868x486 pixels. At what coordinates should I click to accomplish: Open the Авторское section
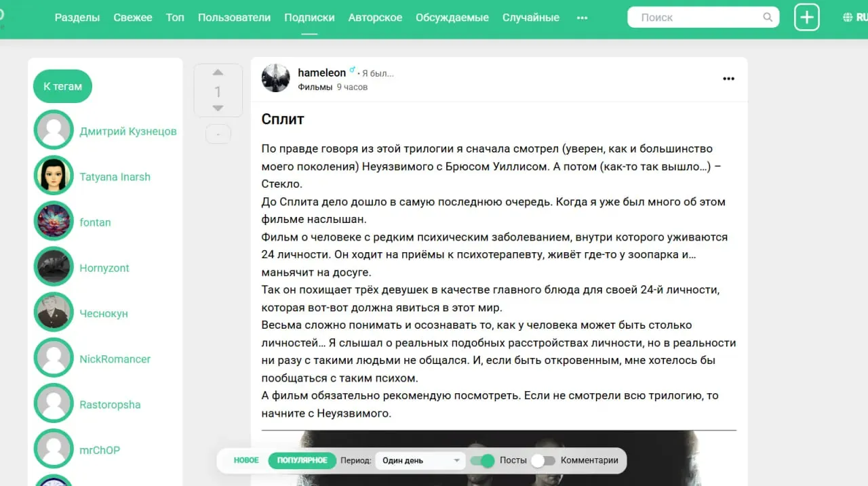point(375,18)
